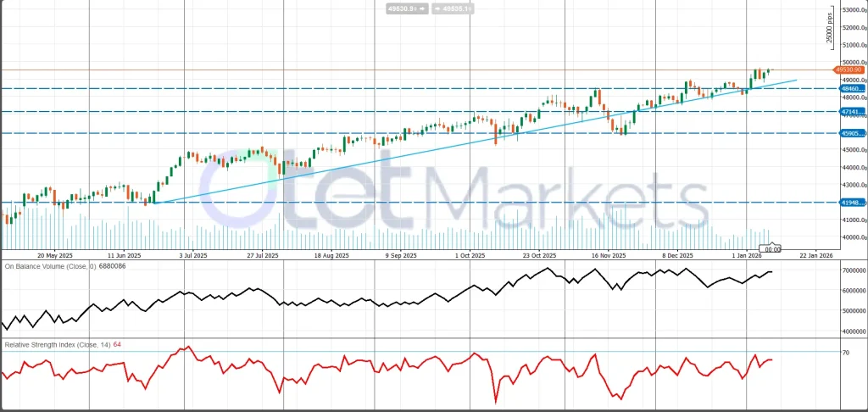Click the 1 Oct 2025 date marker
868x412 pixels.
470,254
